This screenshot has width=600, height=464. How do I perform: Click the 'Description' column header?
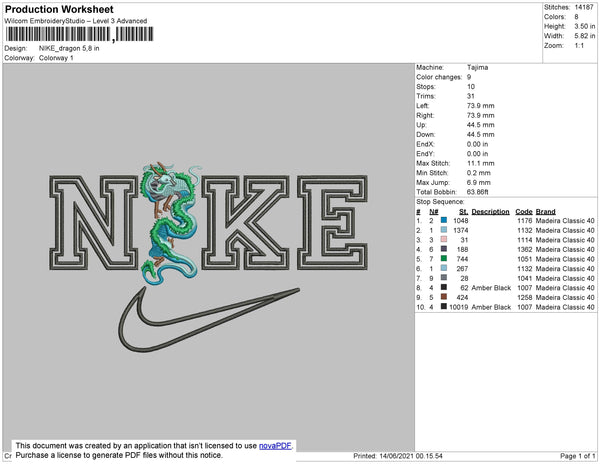(x=491, y=212)
